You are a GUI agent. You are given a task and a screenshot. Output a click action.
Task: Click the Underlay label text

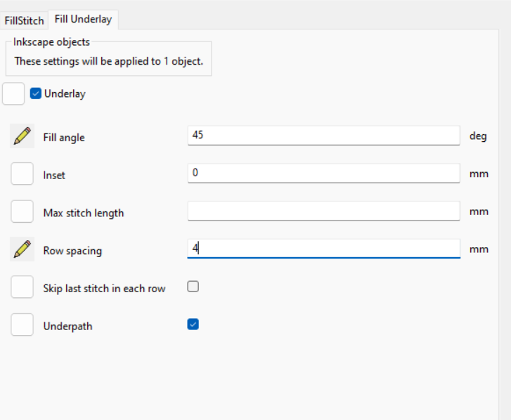tap(65, 94)
